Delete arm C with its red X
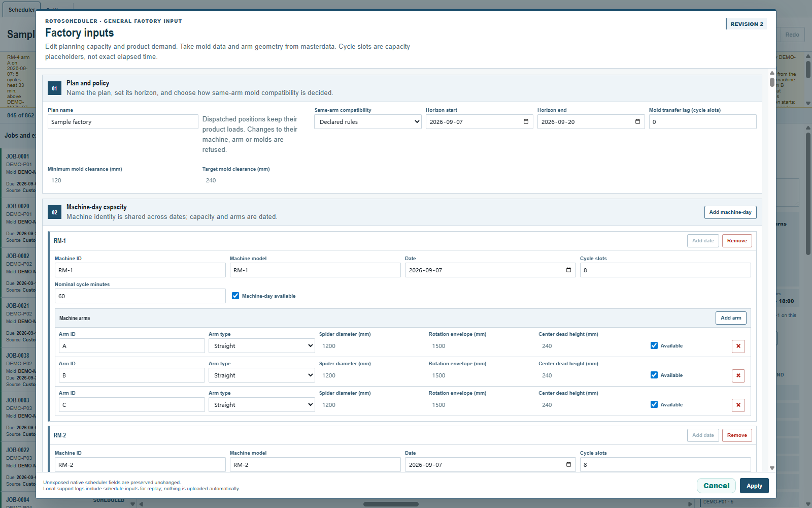This screenshot has height=508, width=812. (738, 405)
